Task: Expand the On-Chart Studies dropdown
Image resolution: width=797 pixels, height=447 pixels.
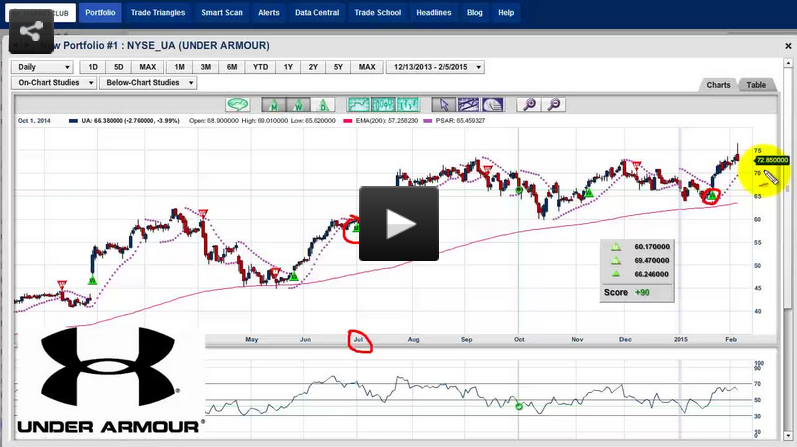Action: pyautogui.click(x=53, y=83)
